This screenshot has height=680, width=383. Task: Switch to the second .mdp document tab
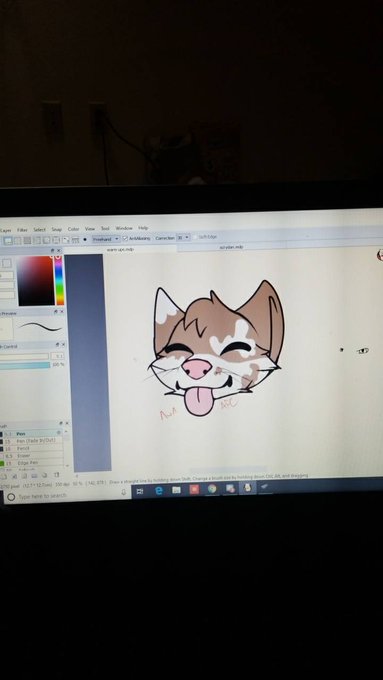pyautogui.click(x=231, y=247)
